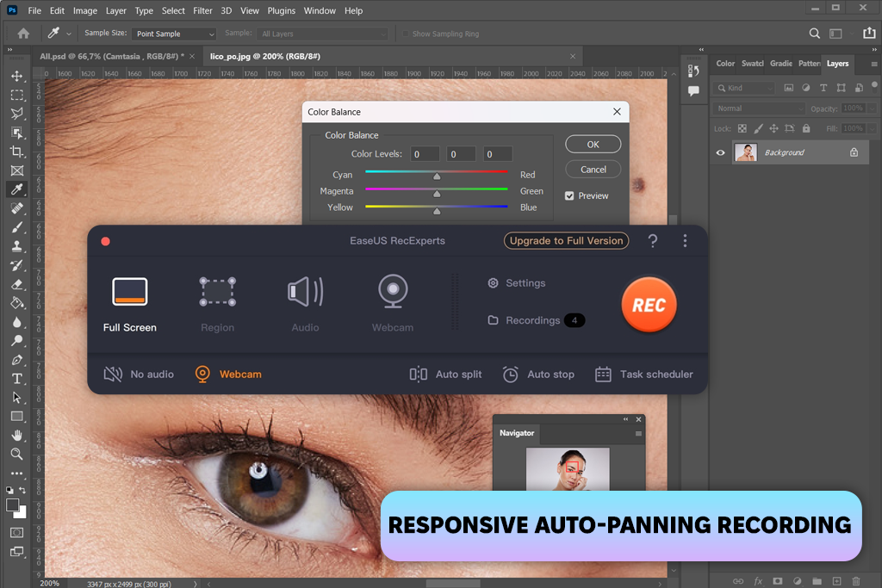Open the Navigator panel menu

[x=638, y=433]
